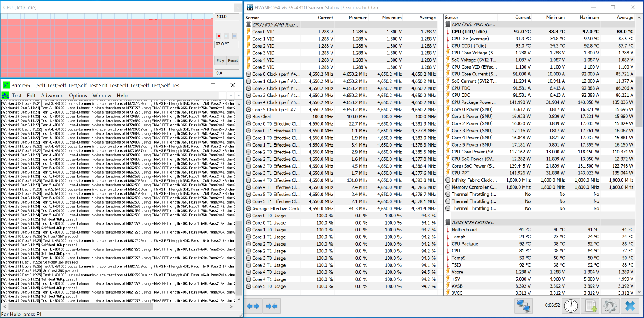
Task: Open the Edit menu in Prime95
Action: [31, 96]
